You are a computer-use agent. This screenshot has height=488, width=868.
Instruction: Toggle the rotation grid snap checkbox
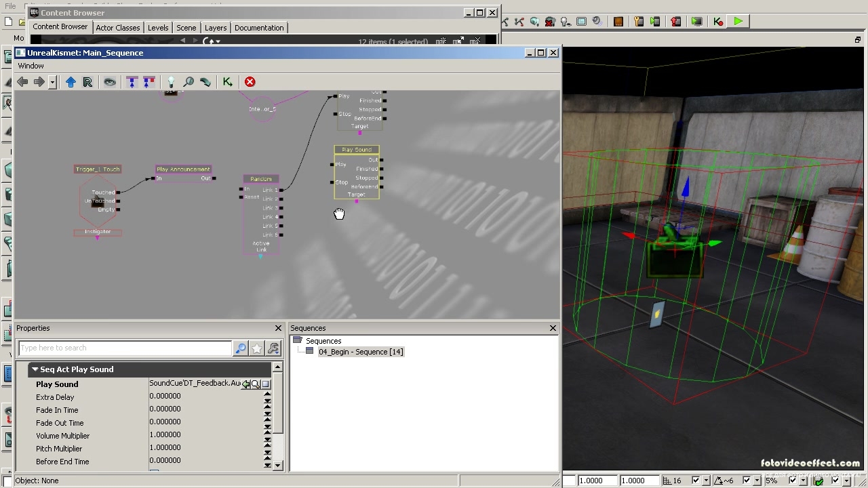[747, 481]
